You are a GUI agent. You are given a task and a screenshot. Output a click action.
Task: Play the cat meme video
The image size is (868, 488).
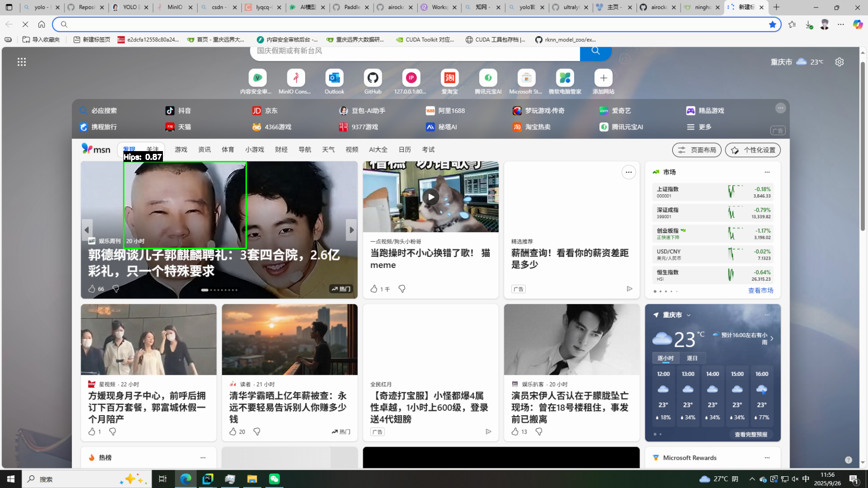(x=430, y=197)
